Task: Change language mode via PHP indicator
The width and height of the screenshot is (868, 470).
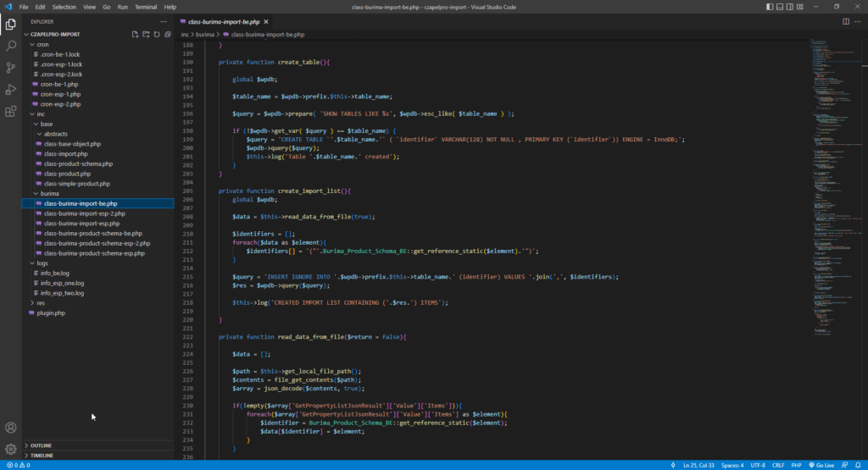Action: [x=796, y=465]
